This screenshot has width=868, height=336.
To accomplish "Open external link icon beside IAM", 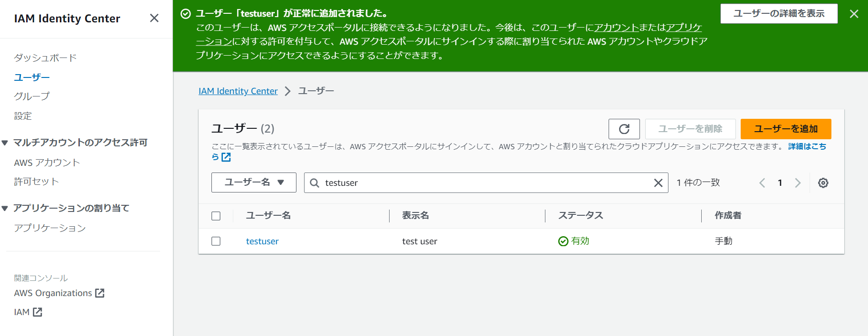I will (38, 312).
